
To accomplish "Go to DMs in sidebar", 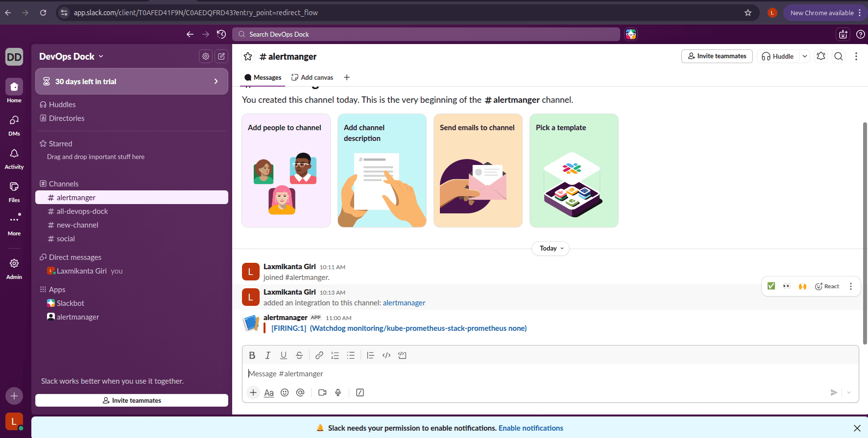I will [14, 125].
